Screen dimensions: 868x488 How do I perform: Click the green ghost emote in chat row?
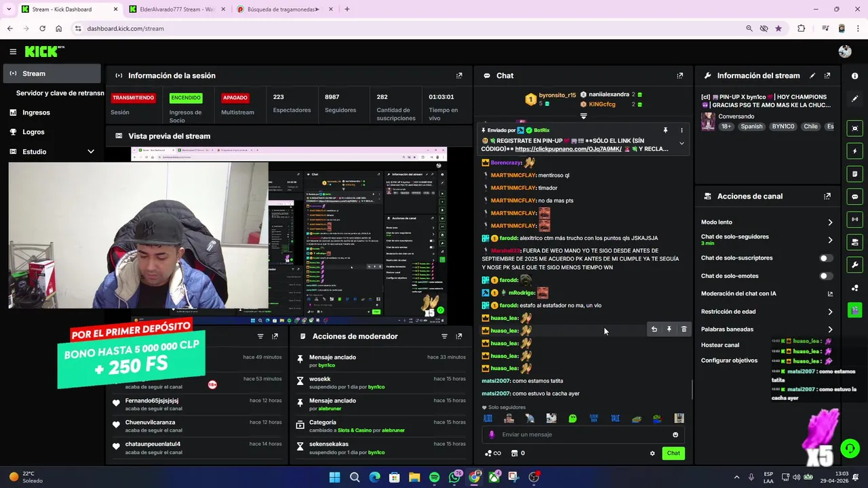(572, 418)
